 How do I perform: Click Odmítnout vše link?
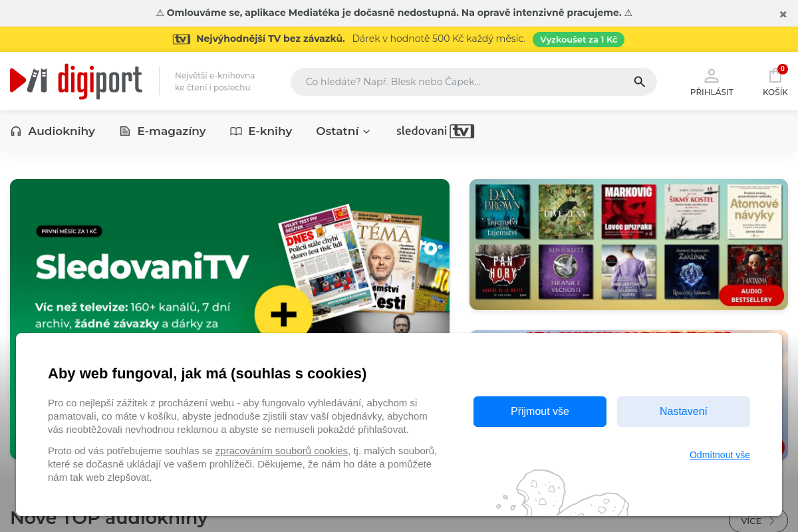[720, 455]
